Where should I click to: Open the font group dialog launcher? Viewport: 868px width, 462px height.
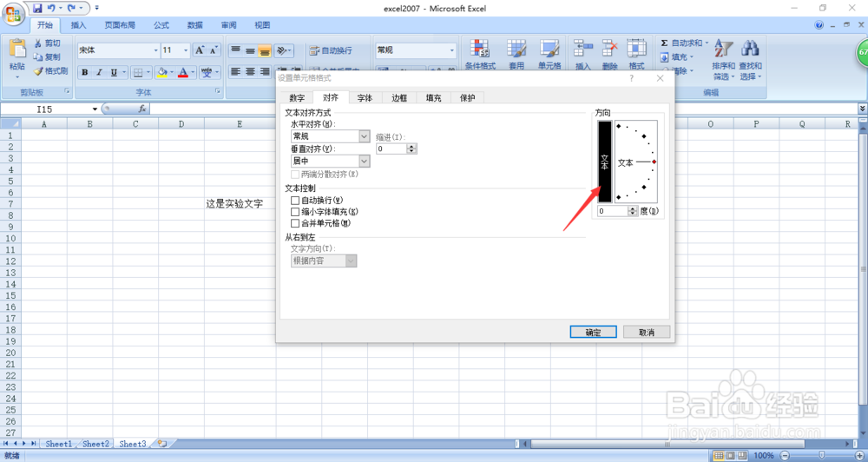pyautogui.click(x=218, y=91)
